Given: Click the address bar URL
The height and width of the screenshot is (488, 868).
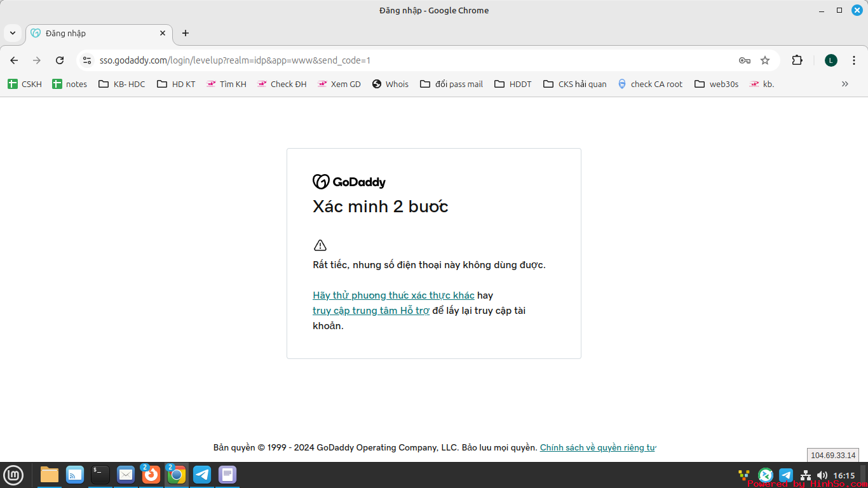Looking at the screenshot, I should [235, 60].
